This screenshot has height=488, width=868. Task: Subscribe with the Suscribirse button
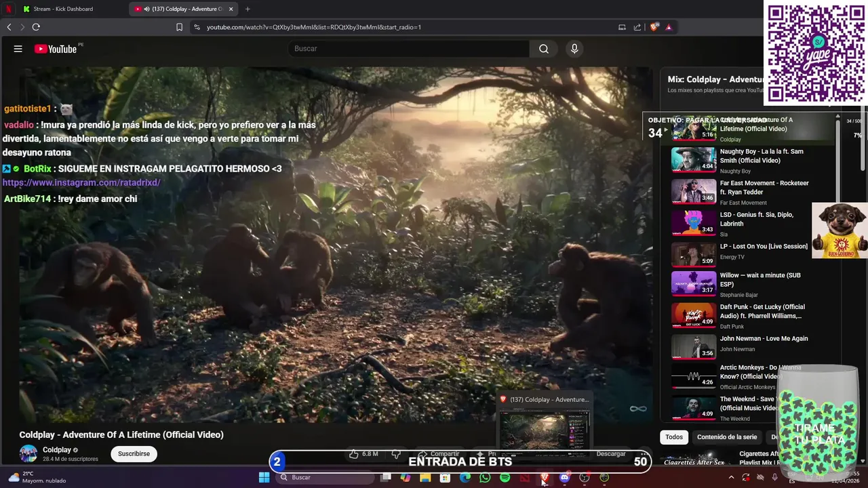(134, 453)
